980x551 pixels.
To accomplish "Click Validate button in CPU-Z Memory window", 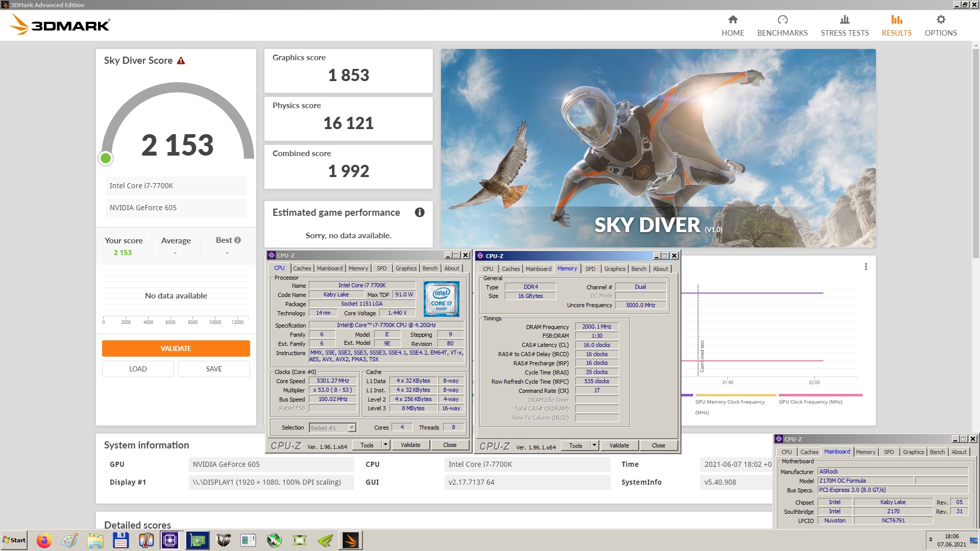I will [x=619, y=445].
